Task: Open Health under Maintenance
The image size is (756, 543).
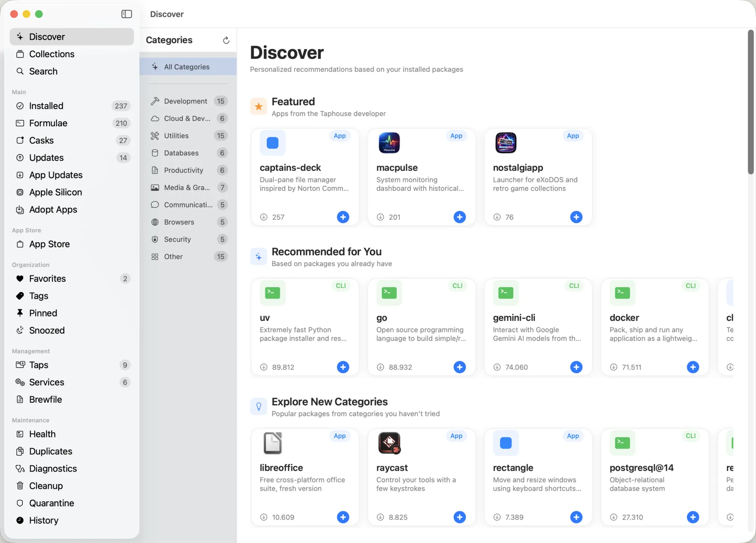Action: (72, 434)
